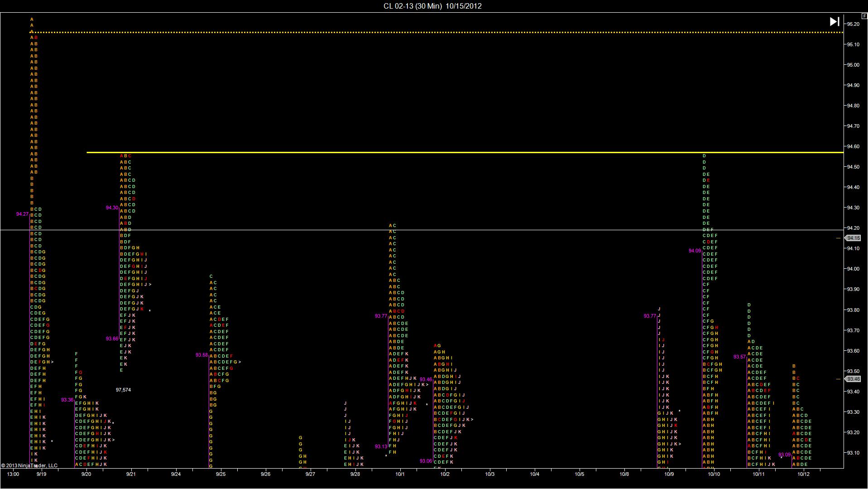Click the 9/19 date axis label

(x=41, y=474)
